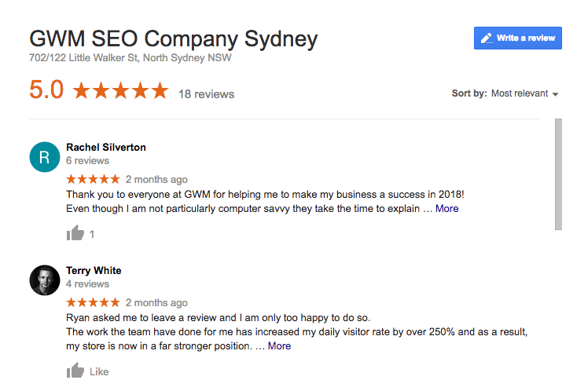This screenshot has width=588, height=391.
Task: Expand Terry White's review with More
Action: coord(279,345)
